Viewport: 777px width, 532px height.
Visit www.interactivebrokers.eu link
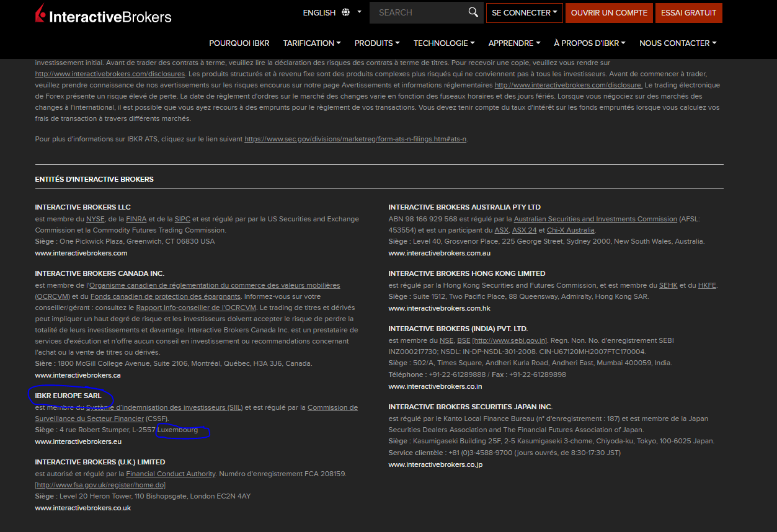click(x=78, y=441)
